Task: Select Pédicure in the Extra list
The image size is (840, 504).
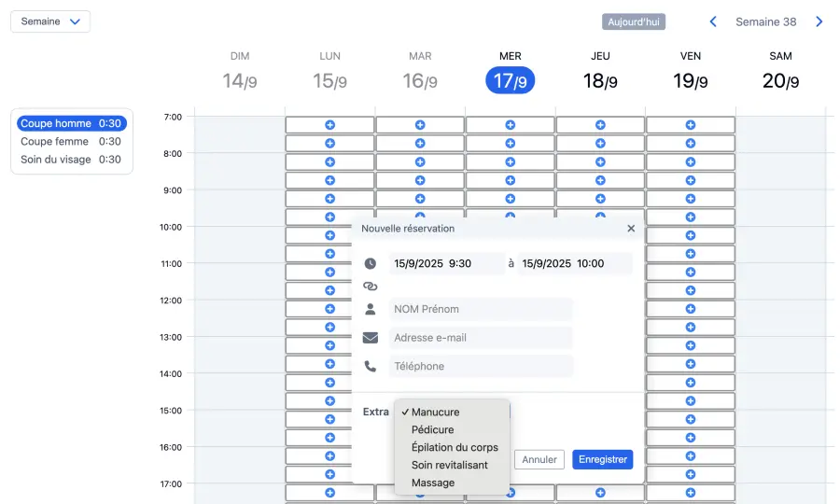Action: click(x=432, y=430)
